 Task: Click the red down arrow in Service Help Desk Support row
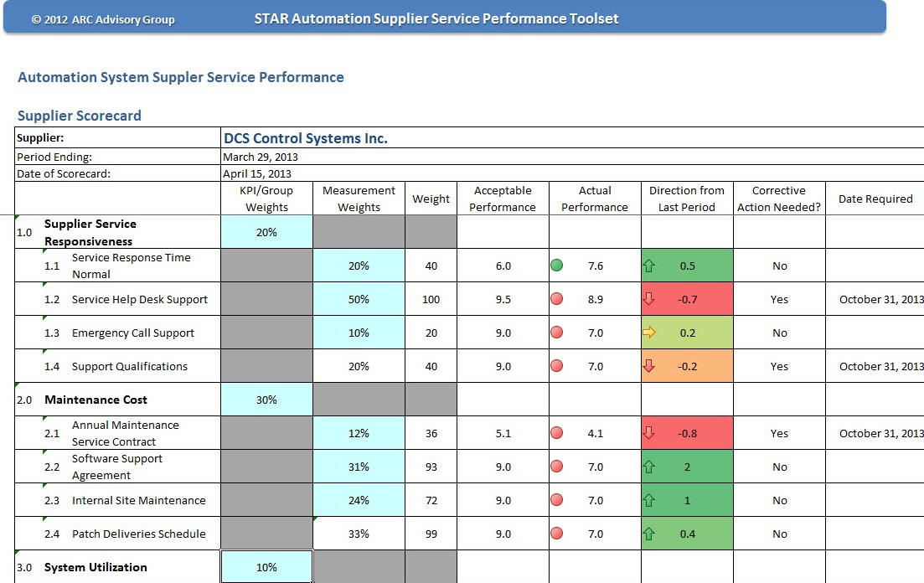point(648,299)
